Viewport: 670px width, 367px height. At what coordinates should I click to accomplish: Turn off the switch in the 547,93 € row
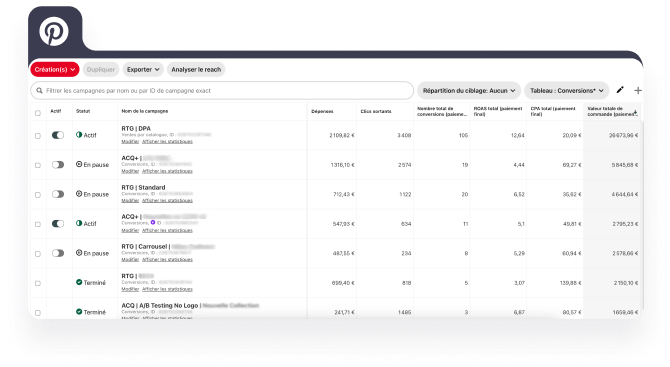[x=58, y=223]
